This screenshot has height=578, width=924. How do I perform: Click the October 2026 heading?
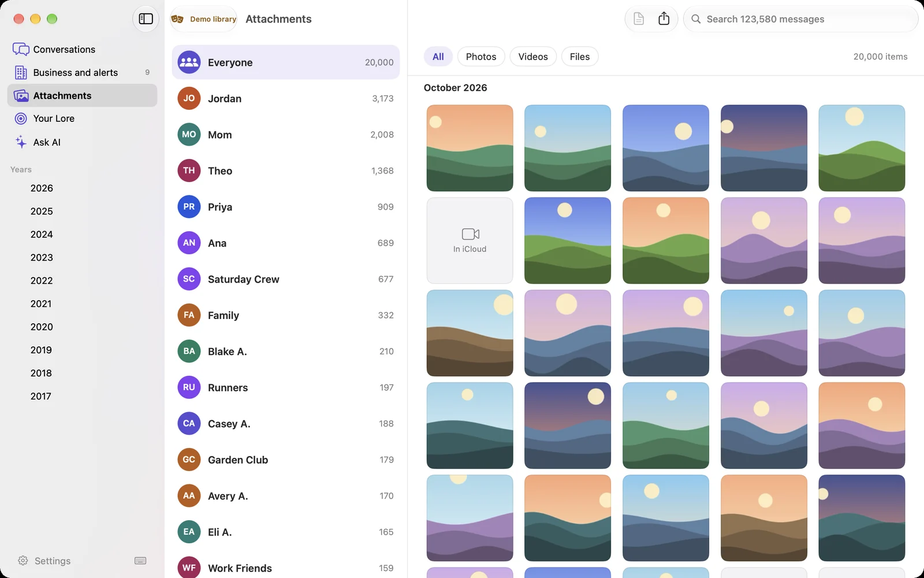click(x=456, y=88)
